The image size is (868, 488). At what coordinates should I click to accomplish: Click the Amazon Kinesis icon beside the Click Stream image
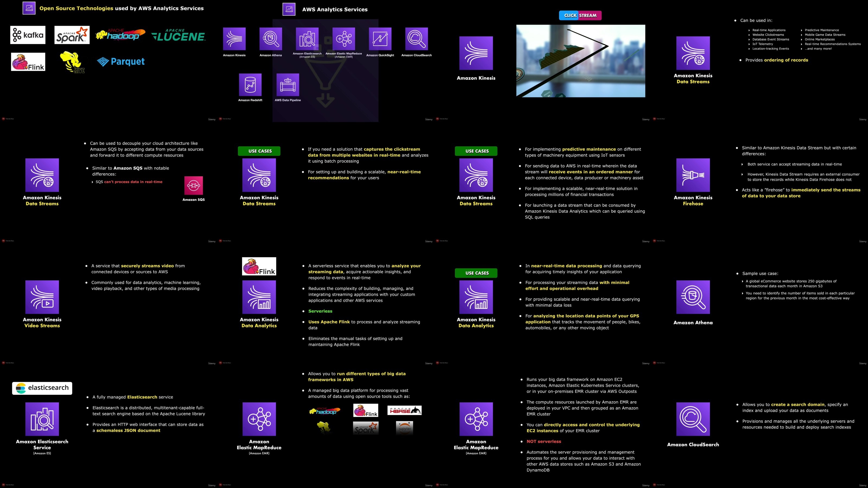tap(476, 53)
